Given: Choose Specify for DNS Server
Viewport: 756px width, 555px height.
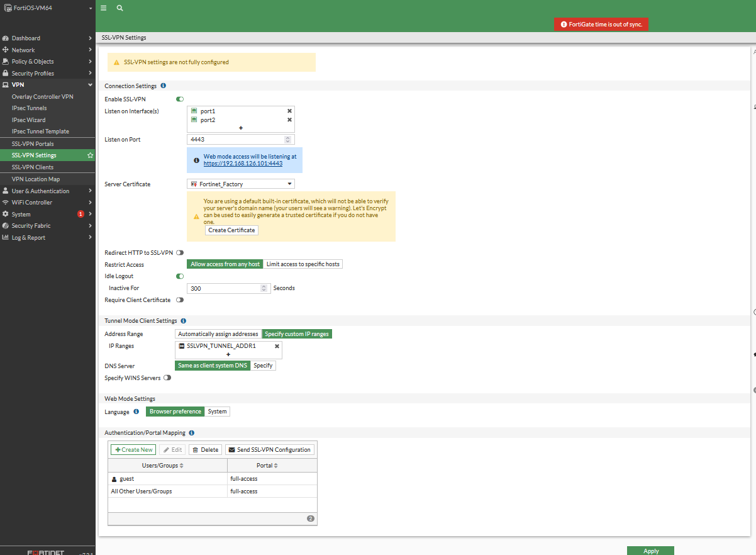Looking at the screenshot, I should click(x=263, y=366).
